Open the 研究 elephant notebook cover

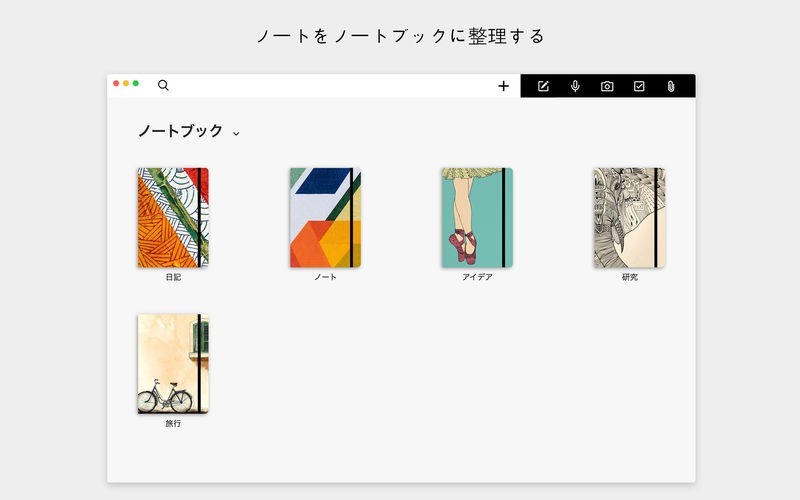point(630,218)
